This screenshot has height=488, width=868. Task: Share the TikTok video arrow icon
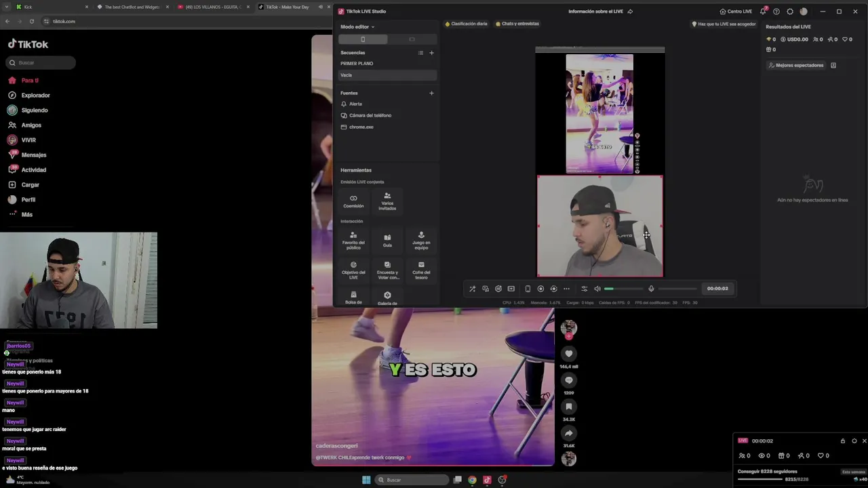[569, 433]
